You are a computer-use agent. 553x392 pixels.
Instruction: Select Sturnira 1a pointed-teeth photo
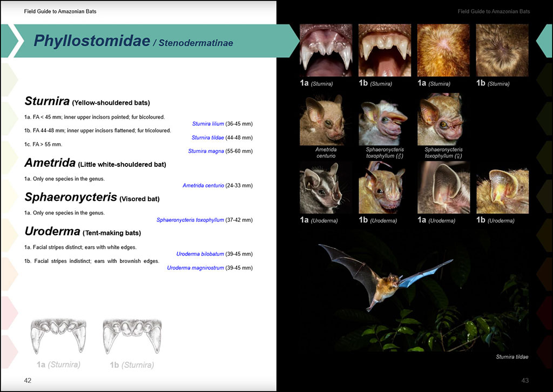(x=326, y=50)
